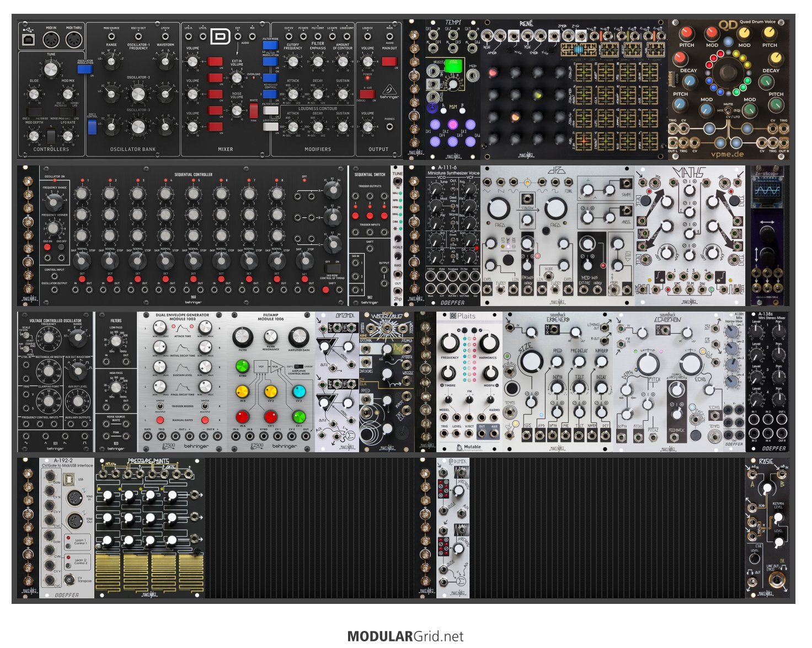
Task: Click the Harmonics knob on the Plaits module
Action: [x=489, y=343]
